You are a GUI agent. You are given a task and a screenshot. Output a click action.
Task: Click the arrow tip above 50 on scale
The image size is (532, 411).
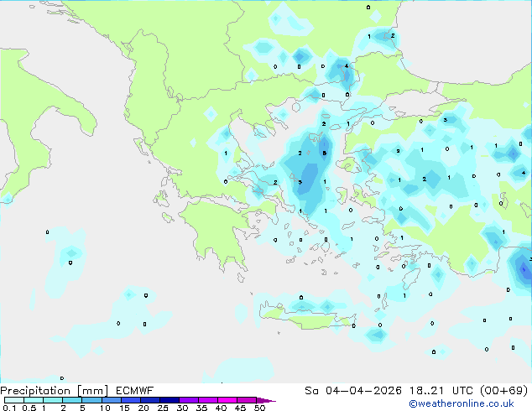(x=266, y=400)
